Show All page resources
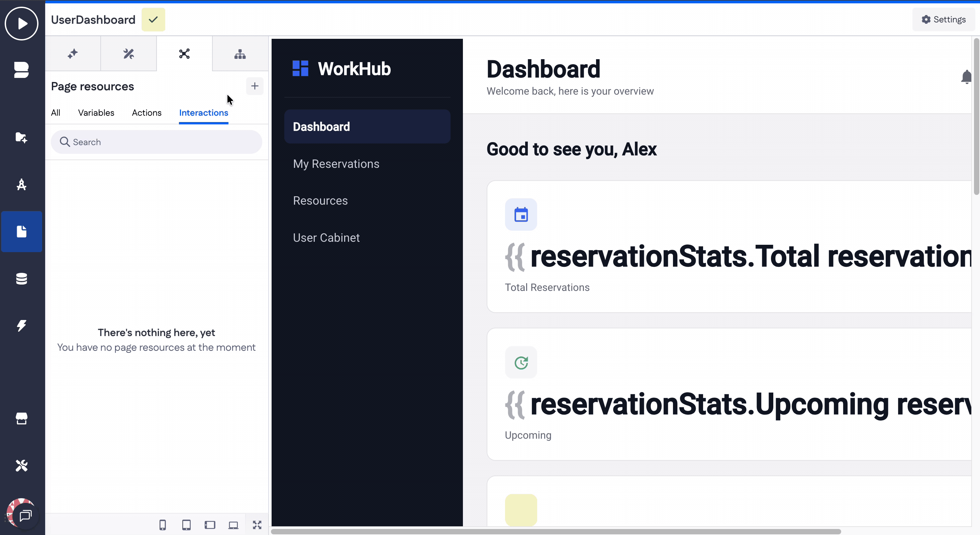 pos(56,113)
